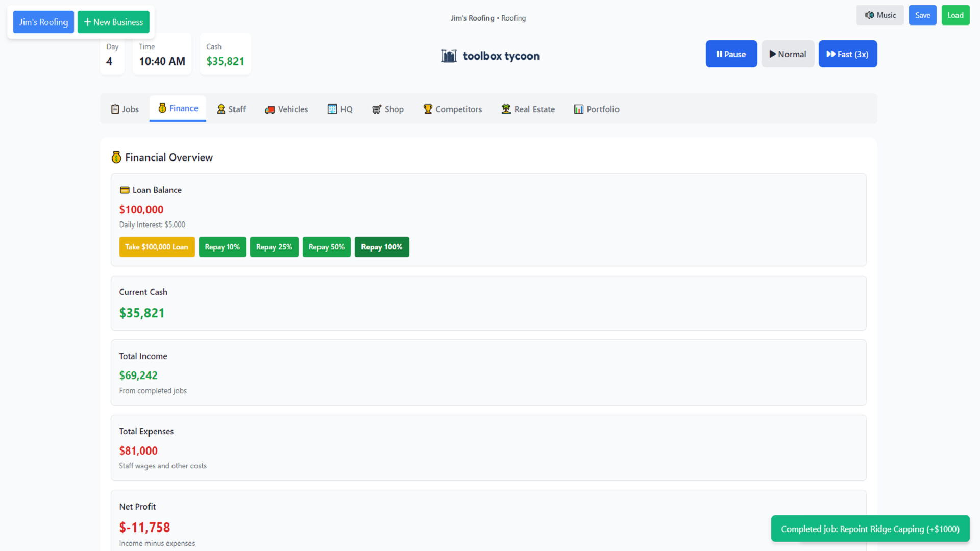Image resolution: width=980 pixels, height=551 pixels.
Task: Click the Vehicles truck icon
Action: [269, 109]
